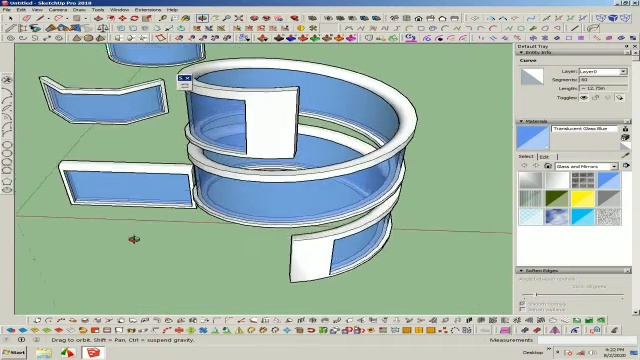This screenshot has width=640, height=360.
Task: Open the Arc tool flyout arrow
Action: tap(67, 19)
